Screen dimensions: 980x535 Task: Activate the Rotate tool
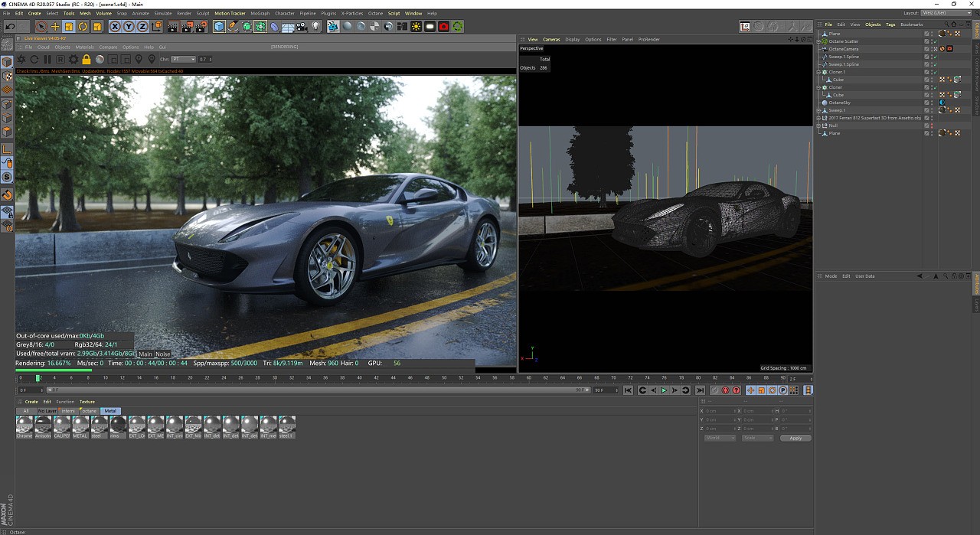pyautogui.click(x=83, y=27)
